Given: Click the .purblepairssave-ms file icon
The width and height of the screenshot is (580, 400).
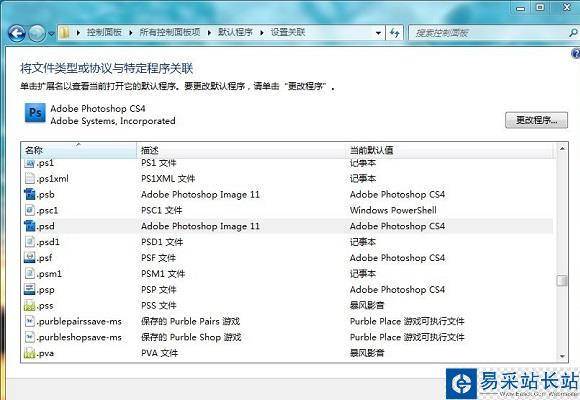Looking at the screenshot, I should (30, 321).
